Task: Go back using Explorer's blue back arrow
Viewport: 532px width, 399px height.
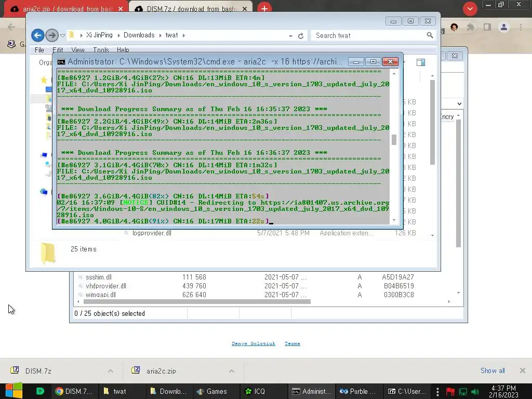Action: (37, 35)
